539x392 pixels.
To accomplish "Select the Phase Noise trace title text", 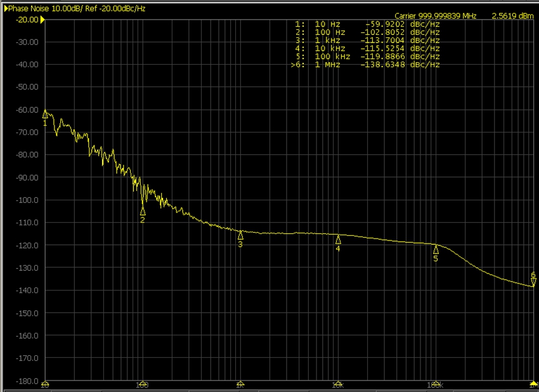I will [x=75, y=8].
